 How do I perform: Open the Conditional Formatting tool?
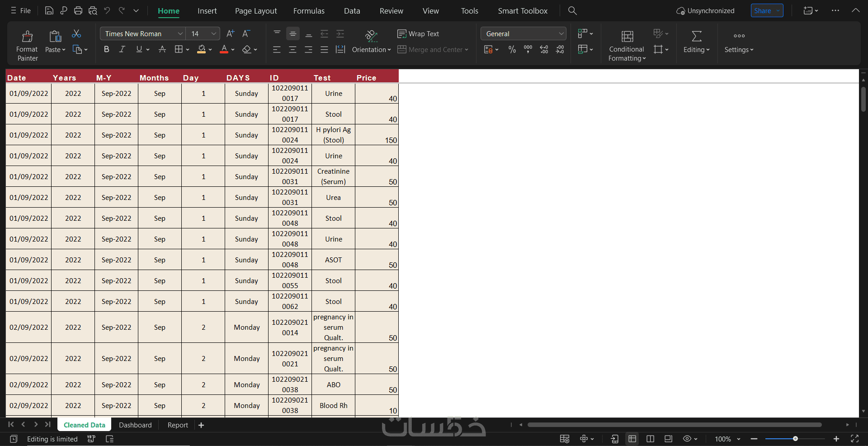click(627, 45)
